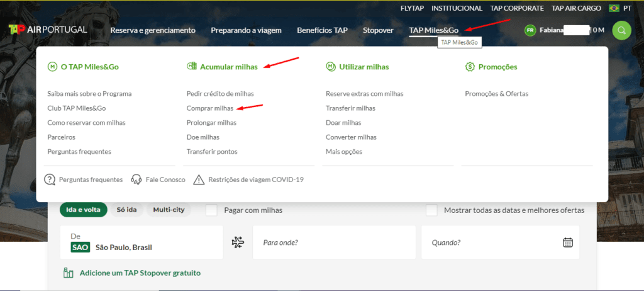Open the Reserva e gerenciamento menu
The image size is (644, 291).
click(x=153, y=30)
